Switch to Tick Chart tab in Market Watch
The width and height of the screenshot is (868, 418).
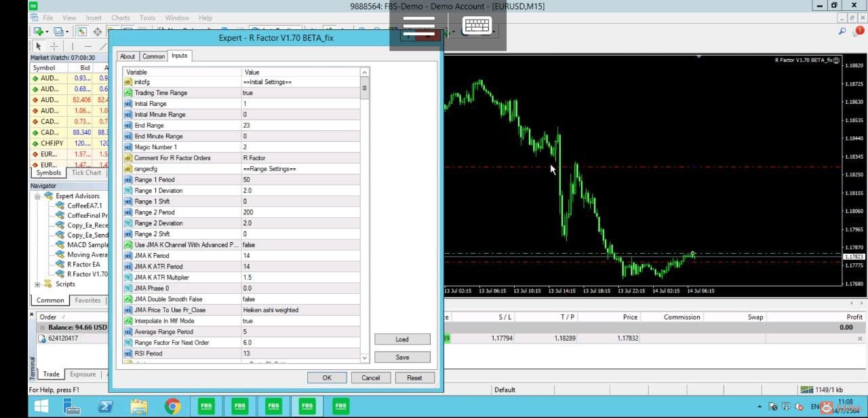coord(87,172)
